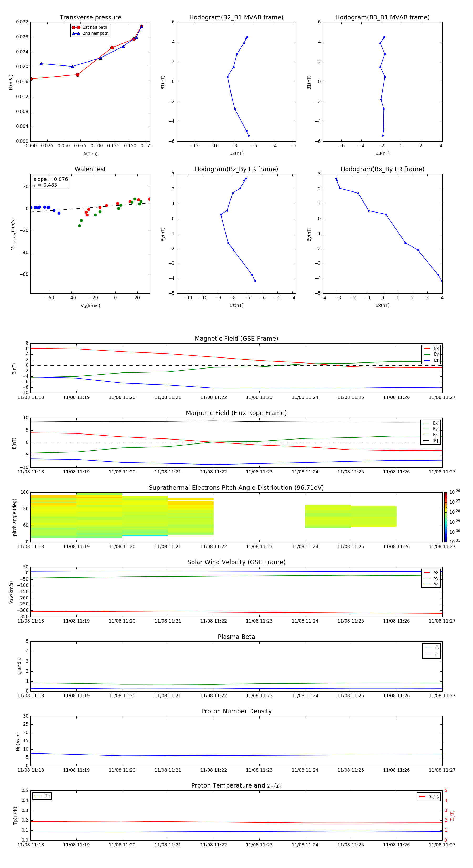This screenshot has height=868, width=473.
Task: Click the "VA(km/s)" x-axis label of WalenTest
Action: click(x=90, y=306)
